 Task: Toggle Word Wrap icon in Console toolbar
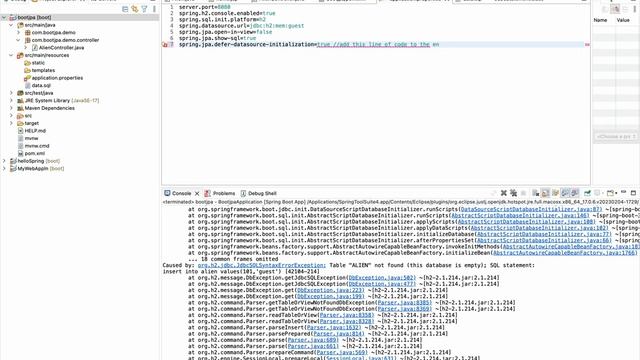[556, 193]
